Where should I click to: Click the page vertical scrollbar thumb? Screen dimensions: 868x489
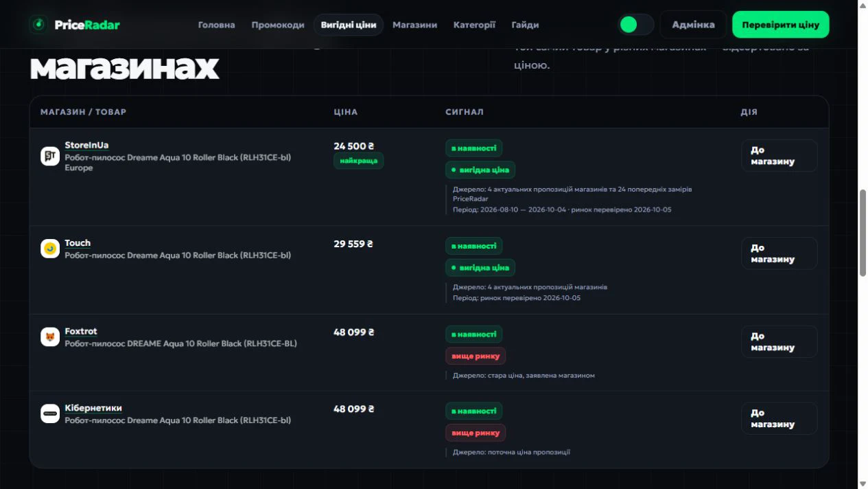pos(863,232)
